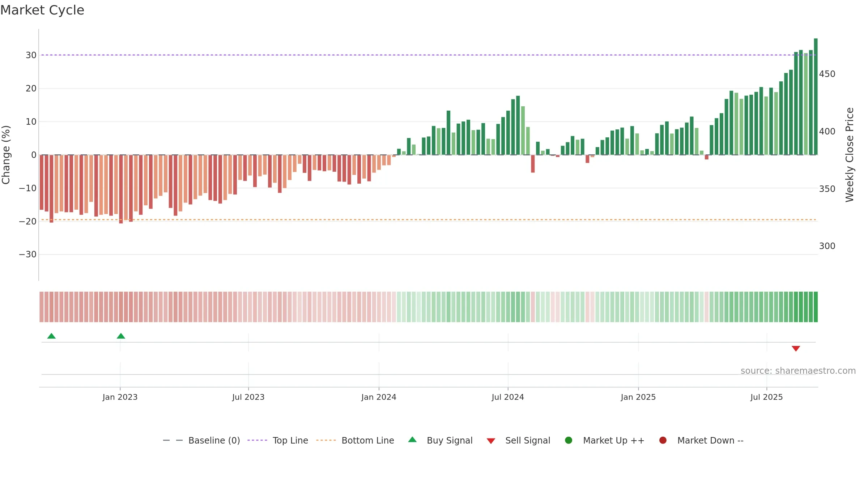Image resolution: width=868 pixels, height=488 pixels.
Task: Click the Jul 2024 axis label
Action: point(508,397)
